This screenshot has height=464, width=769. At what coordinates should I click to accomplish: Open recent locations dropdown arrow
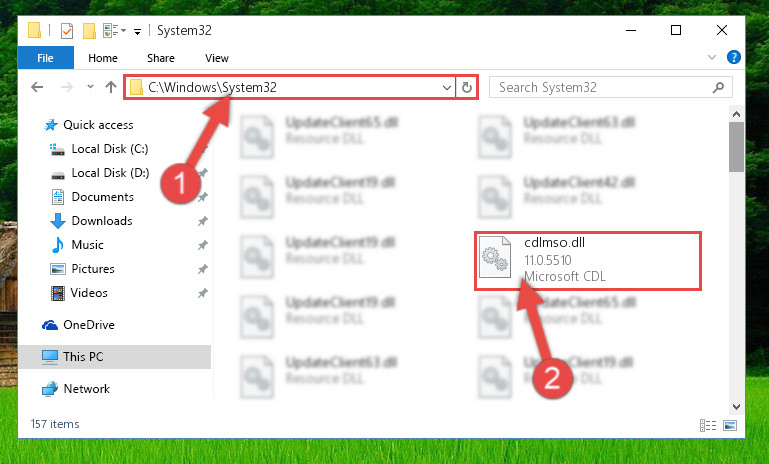pos(90,87)
